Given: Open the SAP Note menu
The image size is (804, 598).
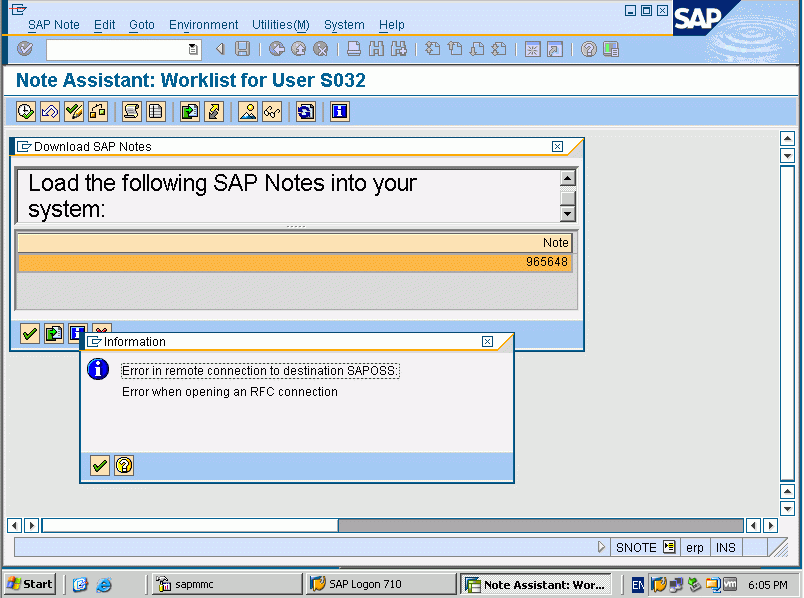Looking at the screenshot, I should [53, 25].
